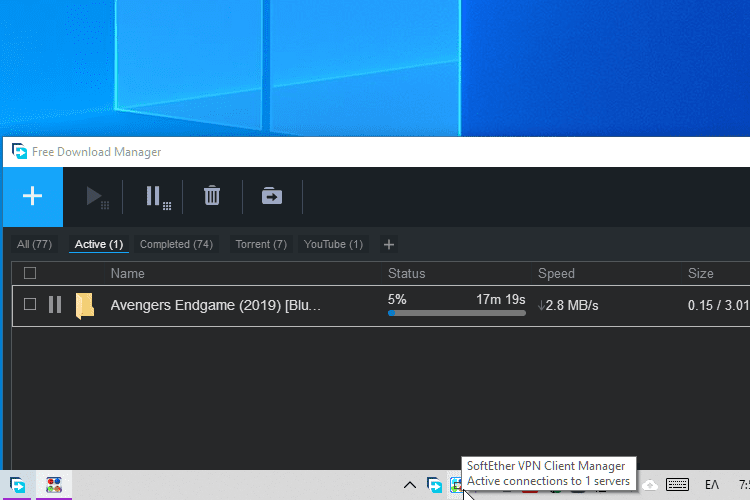Image resolution: width=750 pixels, height=500 pixels.
Task: Click the Free Download Manager title bar logo
Action: tap(19, 151)
